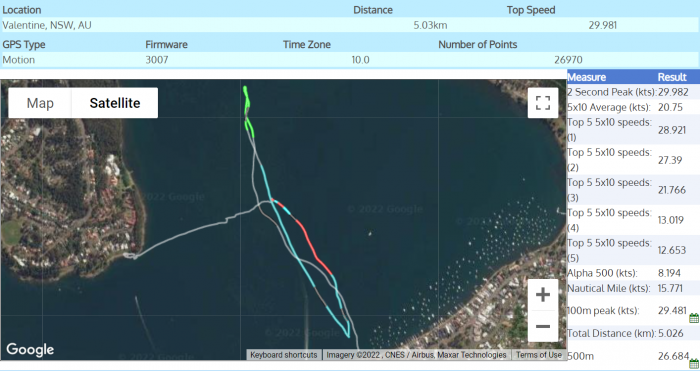700x371 pixels.
Task: Switch to Satellite view
Action: (115, 103)
